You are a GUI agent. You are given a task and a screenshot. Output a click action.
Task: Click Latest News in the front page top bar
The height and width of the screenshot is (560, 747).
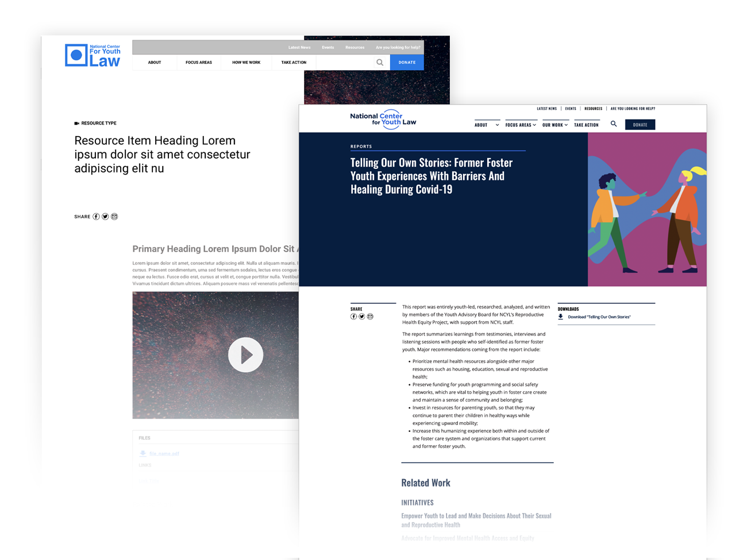tap(546, 109)
